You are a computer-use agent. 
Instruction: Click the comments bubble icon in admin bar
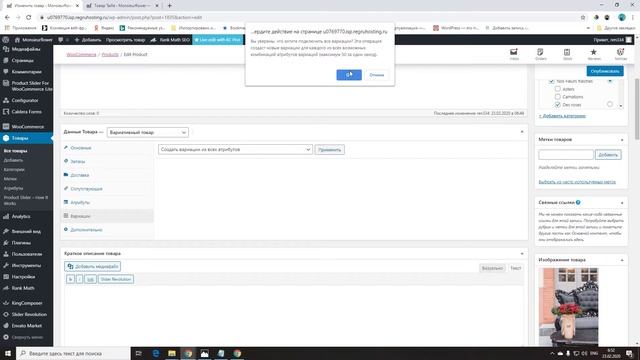click(x=61, y=40)
